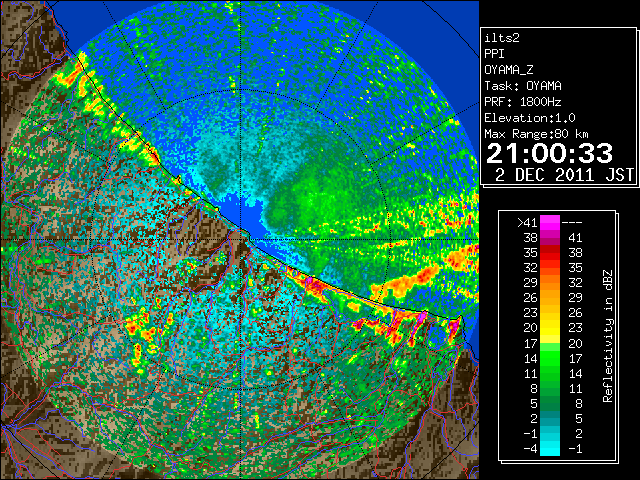Click the yellow 20–23 dBZ legend swatch
Image resolution: width=640 pixels, height=480 pixels.
[550, 328]
